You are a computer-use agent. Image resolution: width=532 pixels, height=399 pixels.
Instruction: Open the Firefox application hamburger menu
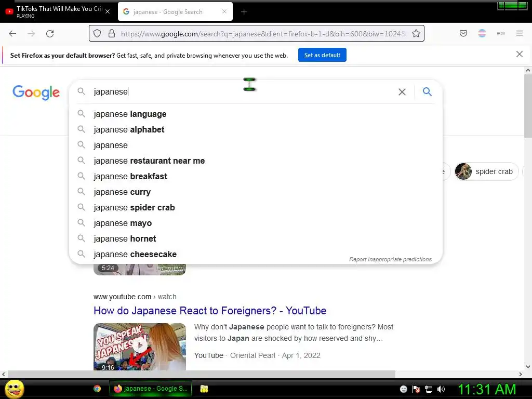520,33
